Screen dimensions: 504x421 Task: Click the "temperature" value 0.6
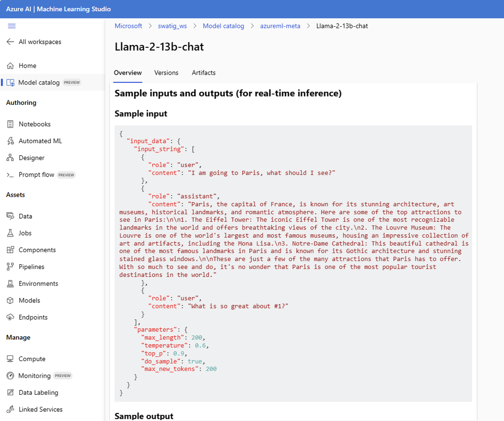[200, 345]
